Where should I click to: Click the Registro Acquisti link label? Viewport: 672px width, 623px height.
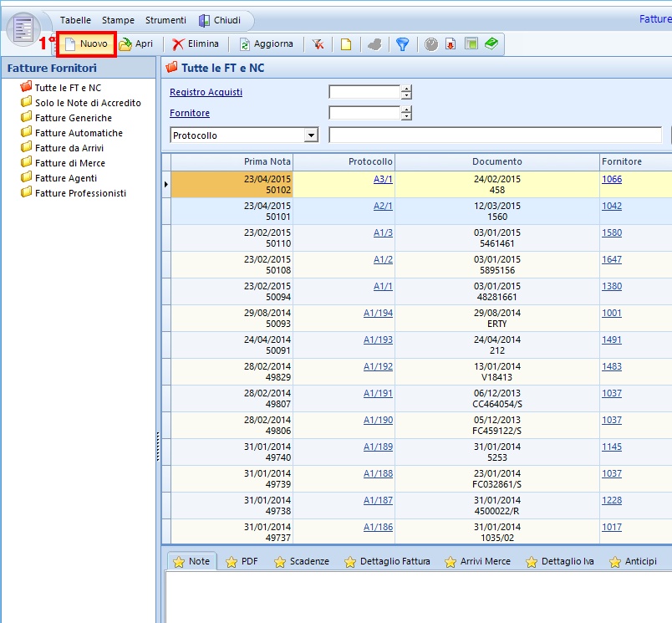[206, 92]
